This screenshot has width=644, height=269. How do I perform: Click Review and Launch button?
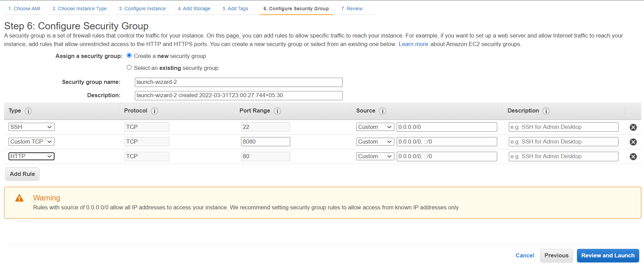tap(608, 255)
